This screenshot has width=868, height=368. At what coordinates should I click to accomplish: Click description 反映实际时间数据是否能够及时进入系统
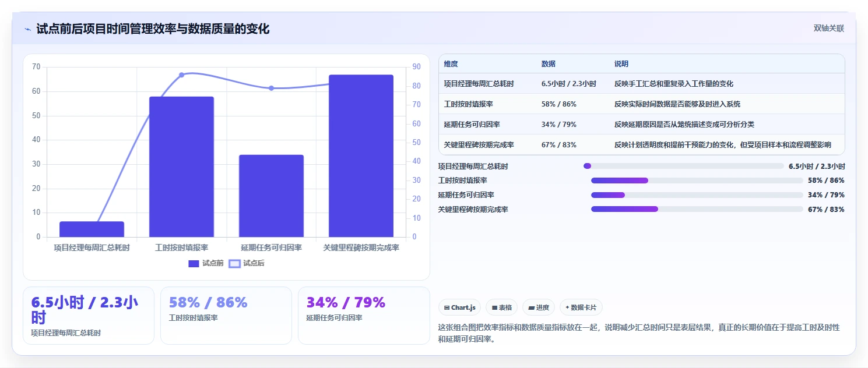pos(677,104)
